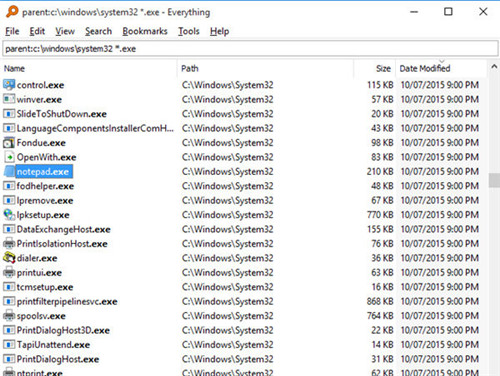Maximize the Everything window
The width and height of the screenshot is (500, 376).
tap(448, 12)
